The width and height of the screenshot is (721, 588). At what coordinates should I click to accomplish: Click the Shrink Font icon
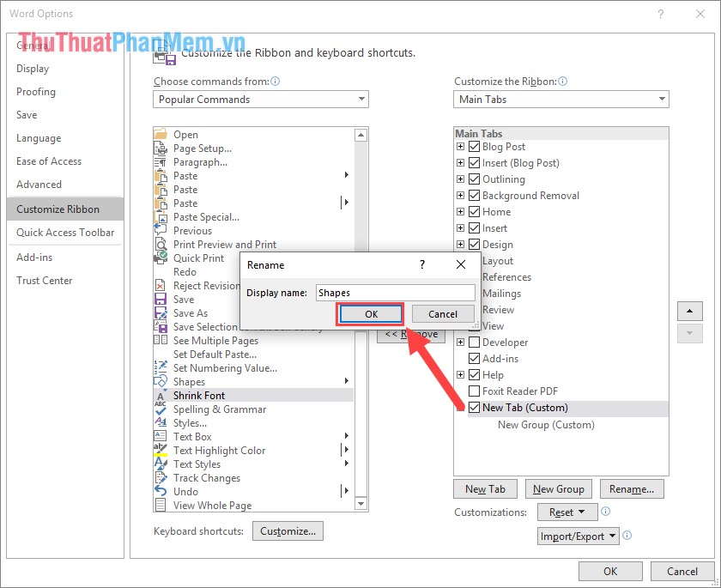click(x=161, y=396)
